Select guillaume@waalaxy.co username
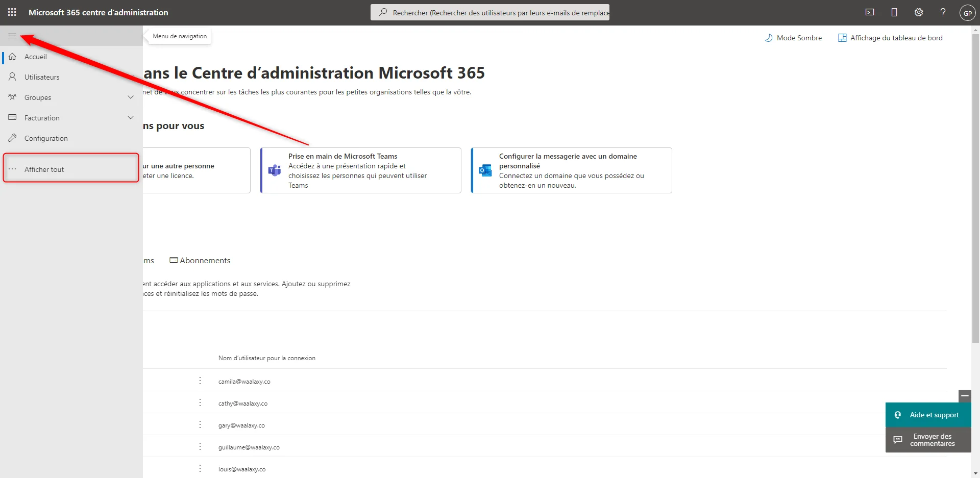The width and height of the screenshot is (980, 478). 249,447
